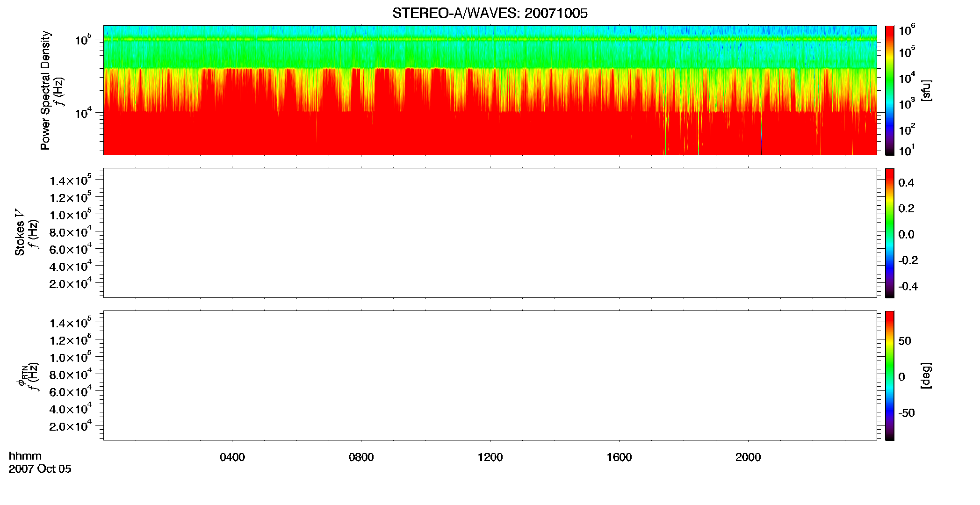Image resolution: width=980 pixels, height=505 pixels.
Task: Click the phi RTN angle colorbar
Action: [890, 375]
